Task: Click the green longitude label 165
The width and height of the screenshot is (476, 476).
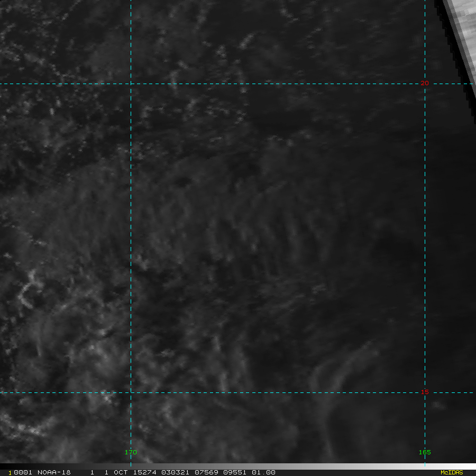Action: [425, 452]
